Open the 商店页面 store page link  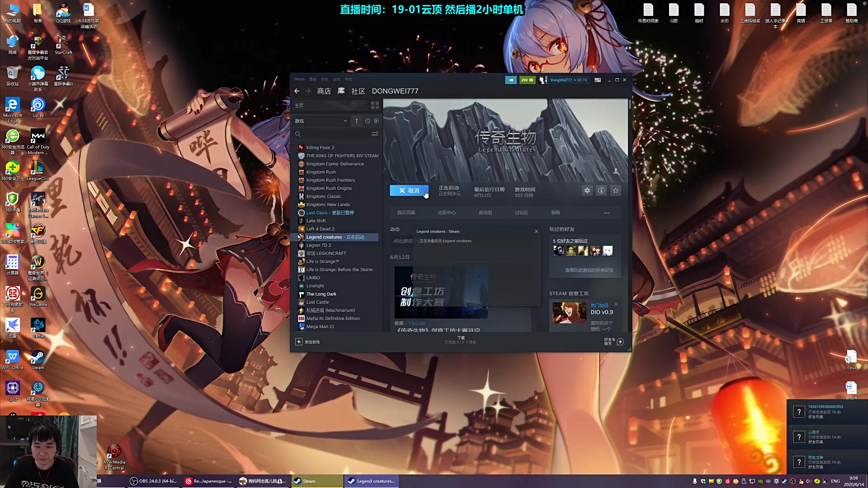(406, 213)
